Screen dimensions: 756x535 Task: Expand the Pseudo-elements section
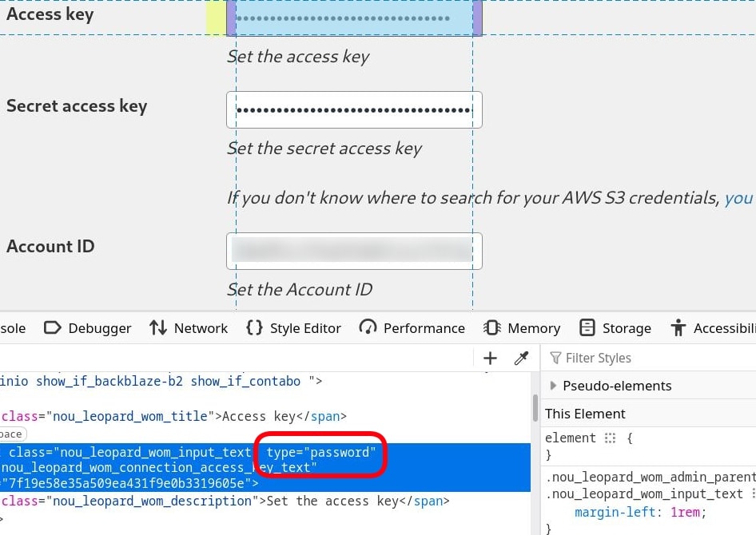pos(553,386)
